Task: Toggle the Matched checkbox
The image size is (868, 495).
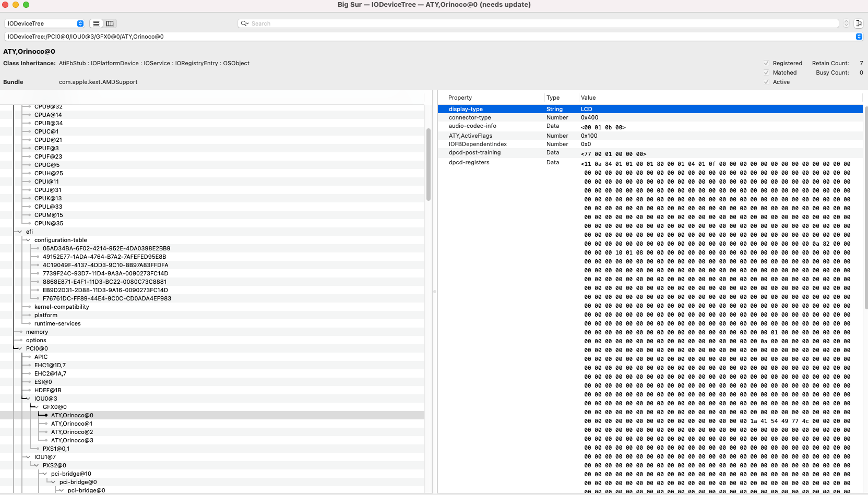Action: 766,73
